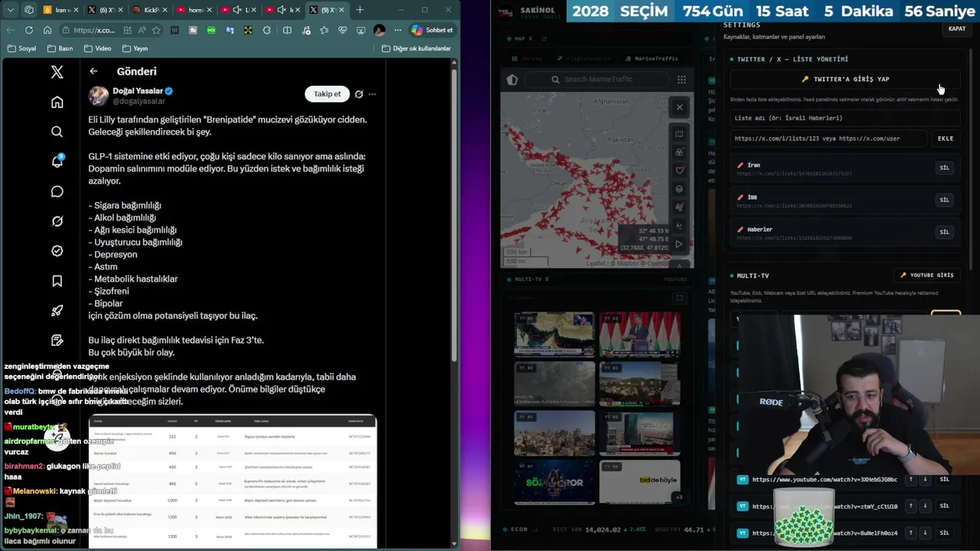Delete the İBB list with SİL
This screenshot has width=980, height=551.
click(x=944, y=200)
